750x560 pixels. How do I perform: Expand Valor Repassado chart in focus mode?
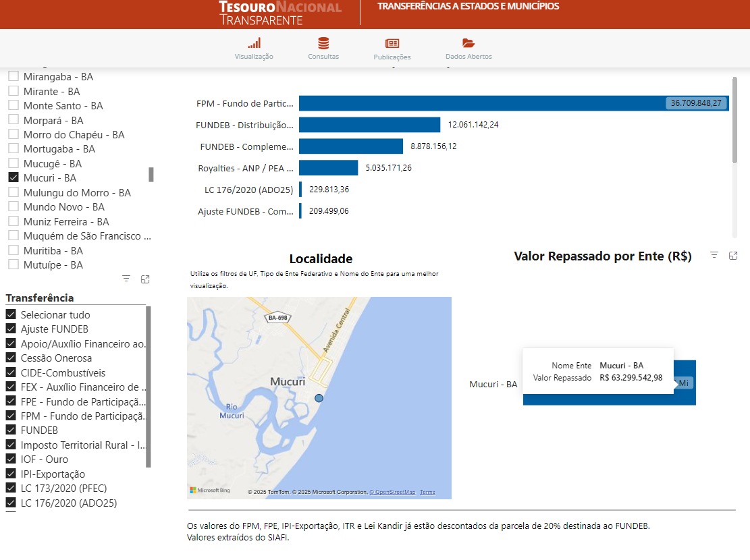[733, 255]
